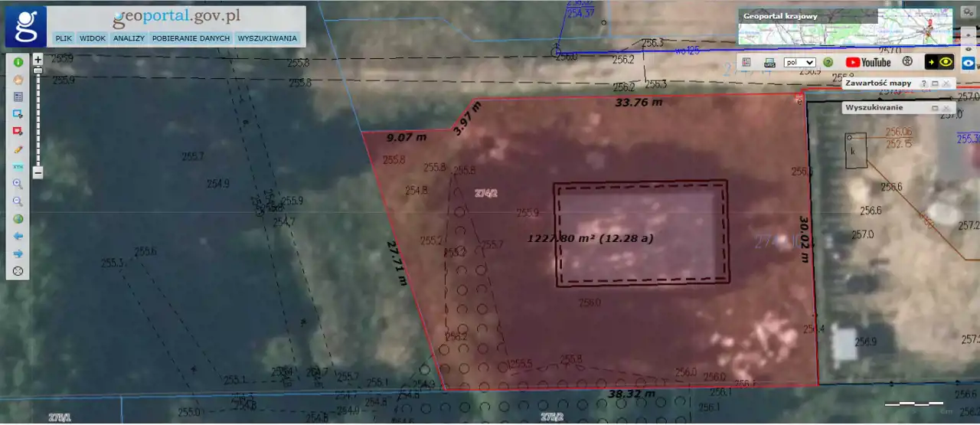The width and height of the screenshot is (980, 425).
Task: Open the 'pol' language dropdown
Action: coord(800,62)
